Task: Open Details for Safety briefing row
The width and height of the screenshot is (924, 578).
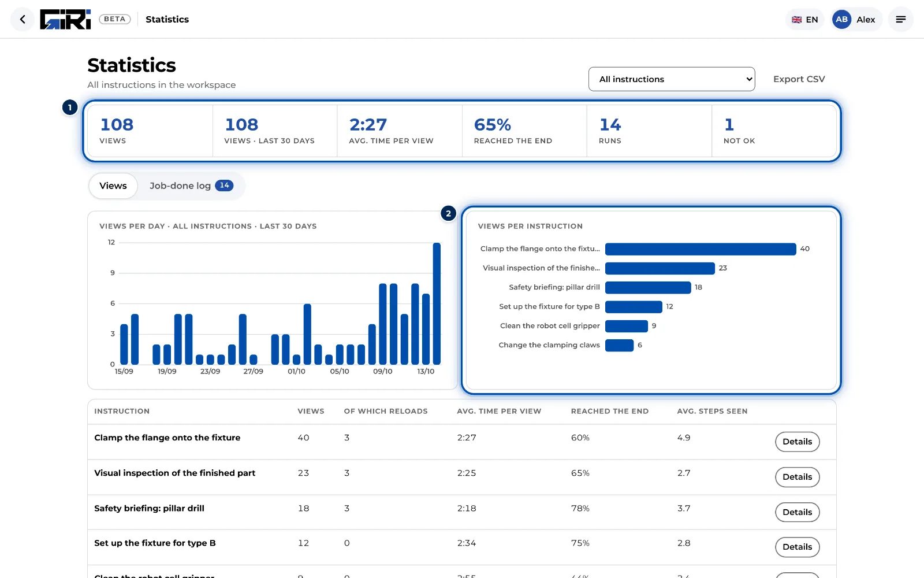Action: click(797, 512)
